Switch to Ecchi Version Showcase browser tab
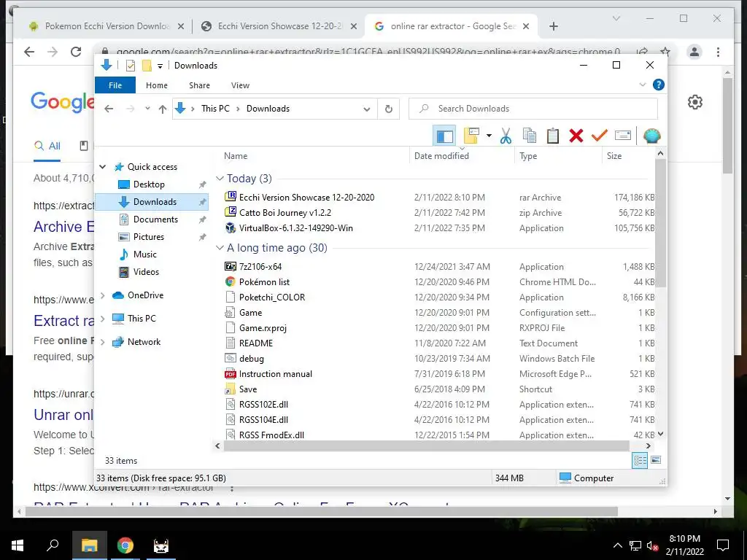 (x=279, y=26)
